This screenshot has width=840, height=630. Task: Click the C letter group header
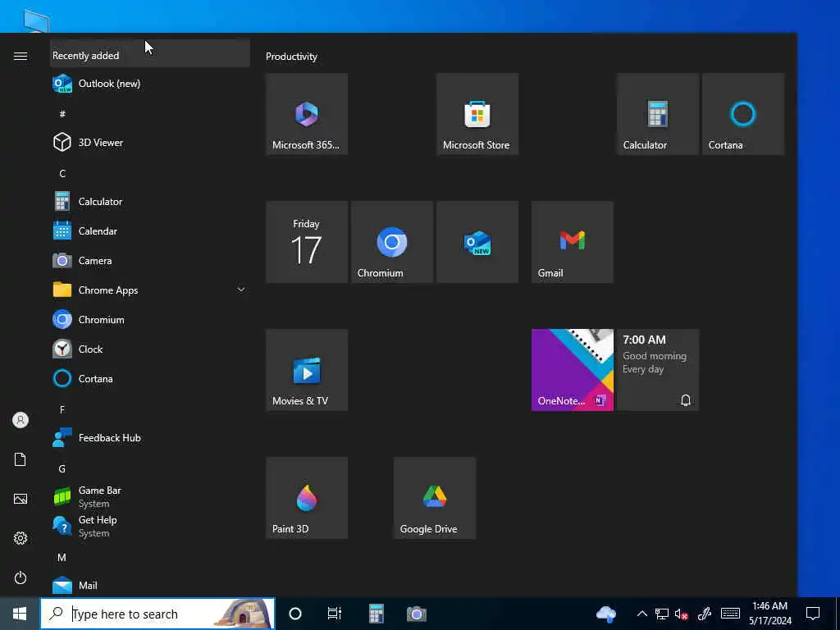pyautogui.click(x=62, y=173)
